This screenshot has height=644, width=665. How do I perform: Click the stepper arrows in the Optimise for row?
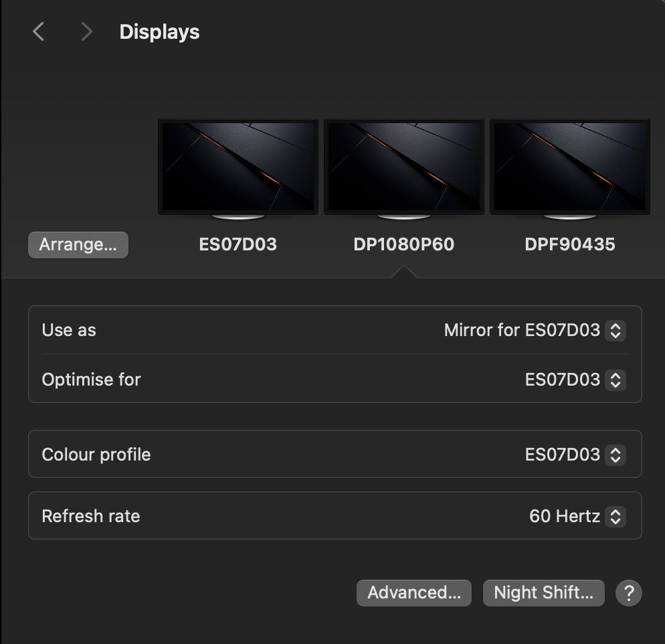615,380
